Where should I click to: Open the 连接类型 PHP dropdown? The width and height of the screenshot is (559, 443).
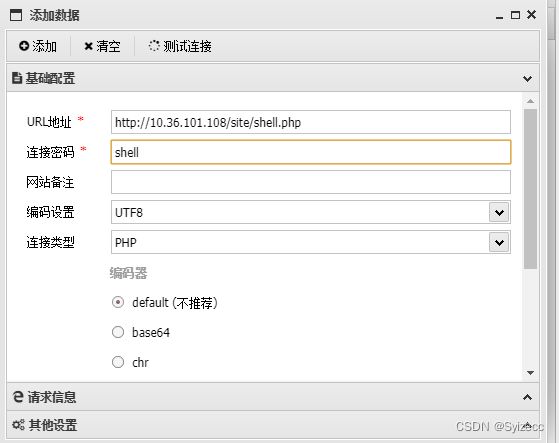(x=499, y=242)
